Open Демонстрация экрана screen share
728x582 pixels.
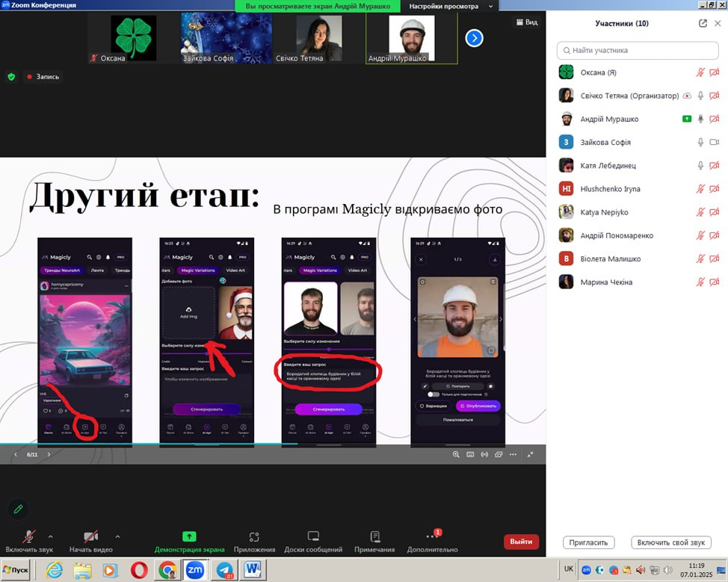point(189,541)
